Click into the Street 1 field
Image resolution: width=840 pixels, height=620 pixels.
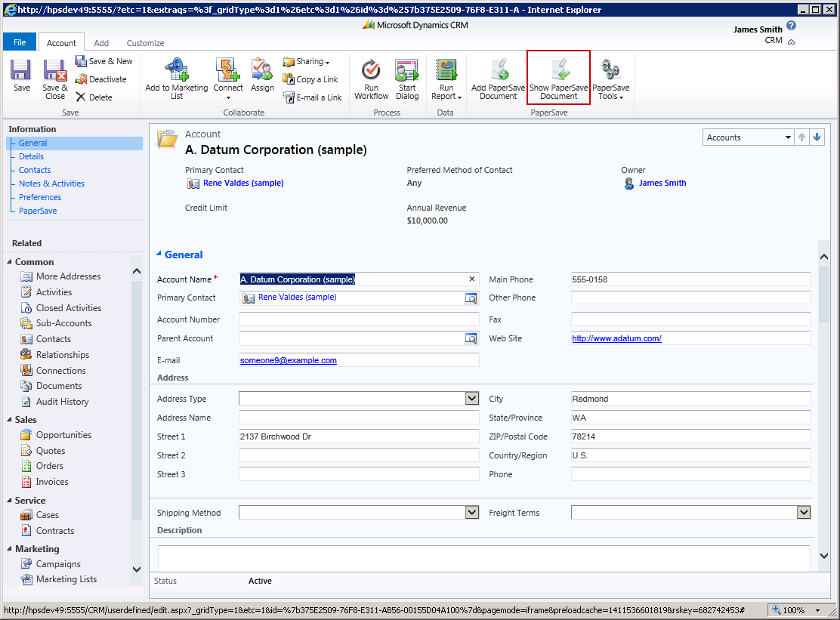pos(359,436)
